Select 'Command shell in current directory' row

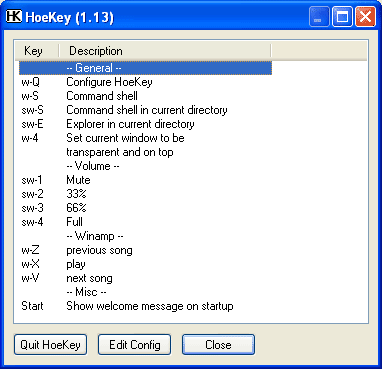point(146,110)
